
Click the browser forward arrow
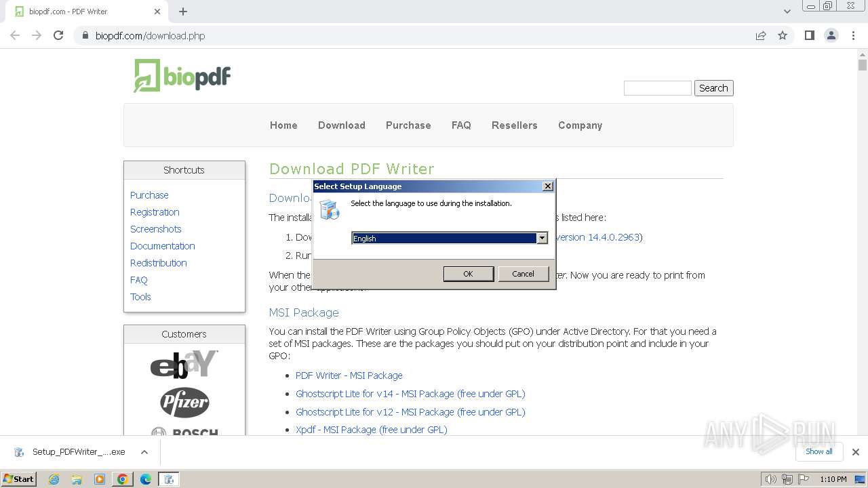pyautogui.click(x=37, y=35)
